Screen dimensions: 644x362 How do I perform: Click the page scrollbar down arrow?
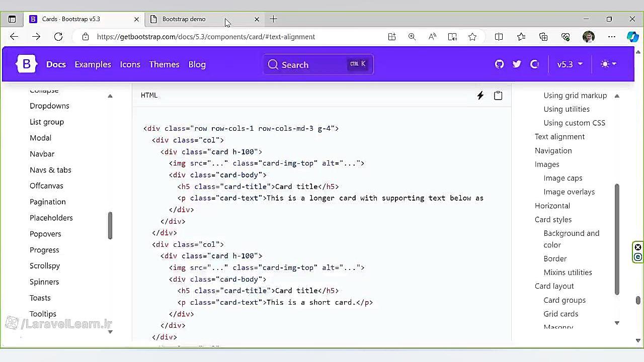point(638,340)
